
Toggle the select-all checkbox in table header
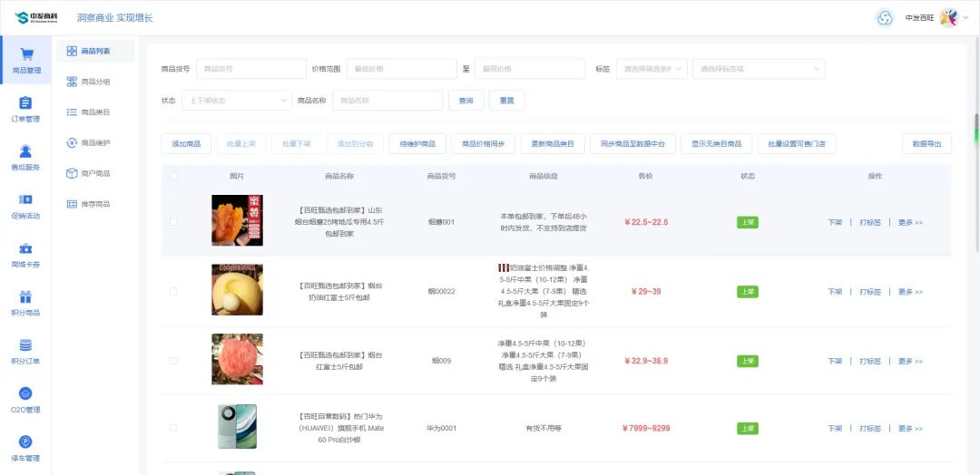click(x=173, y=176)
